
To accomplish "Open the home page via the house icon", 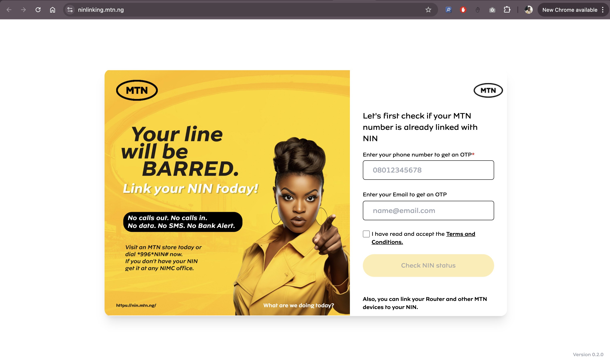I will click(53, 10).
